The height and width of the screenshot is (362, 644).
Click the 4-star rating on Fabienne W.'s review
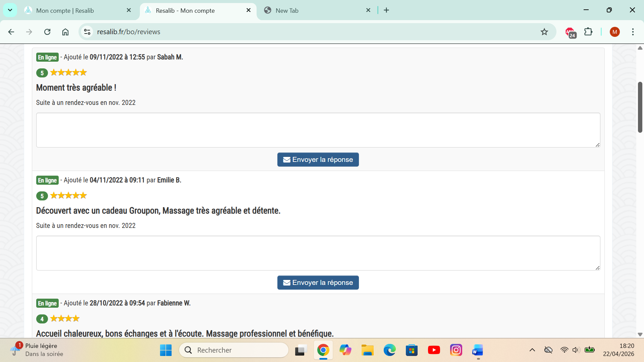65,318
